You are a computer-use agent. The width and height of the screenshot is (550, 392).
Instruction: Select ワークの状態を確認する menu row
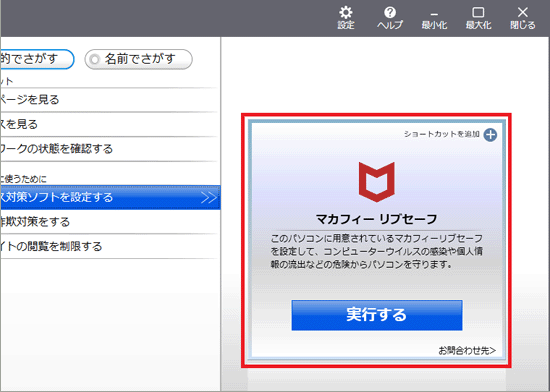click(x=109, y=149)
